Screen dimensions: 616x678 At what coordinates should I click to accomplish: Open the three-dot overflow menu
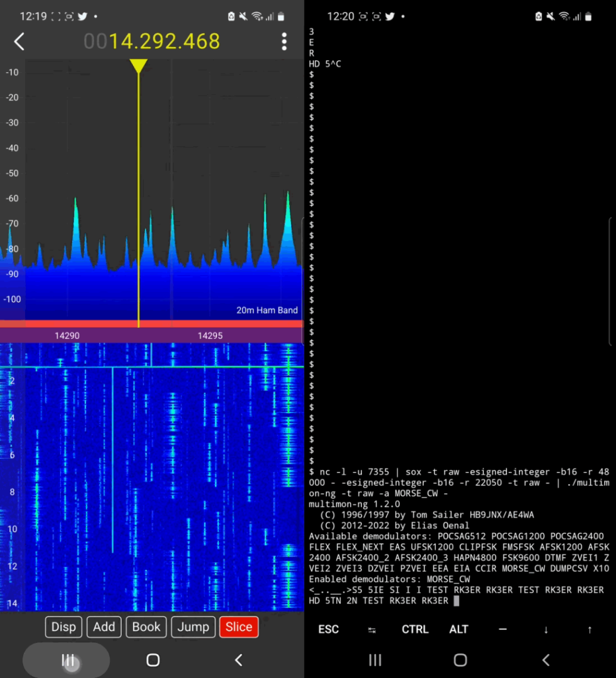pyautogui.click(x=284, y=42)
